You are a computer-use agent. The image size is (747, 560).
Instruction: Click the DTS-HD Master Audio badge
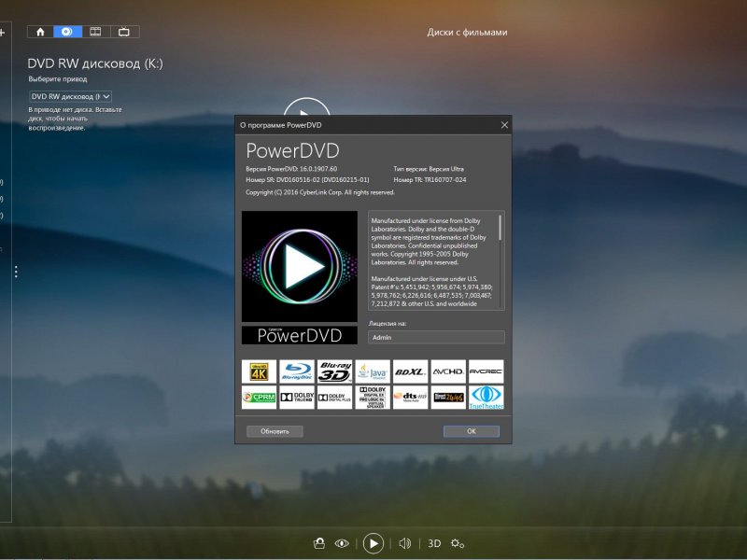(410, 398)
